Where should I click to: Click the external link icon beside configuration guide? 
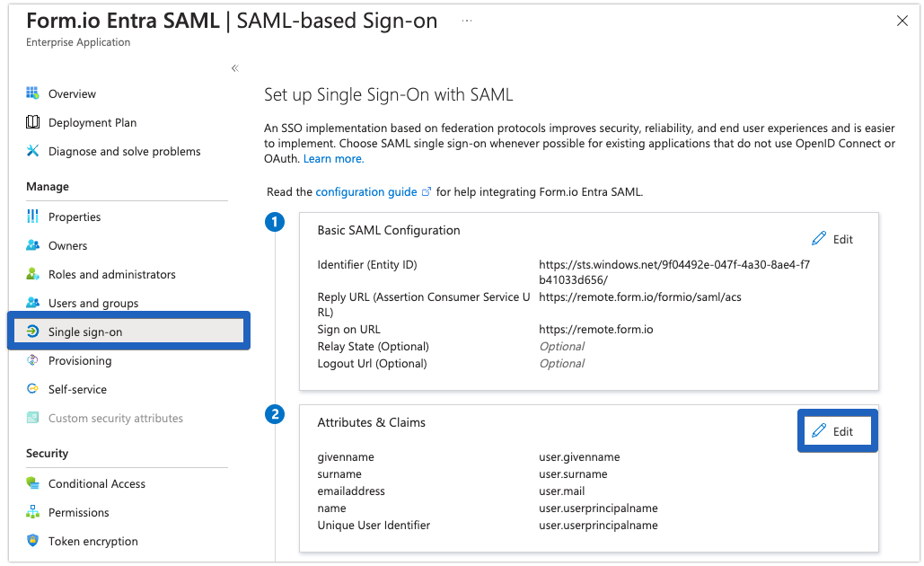coord(426,191)
